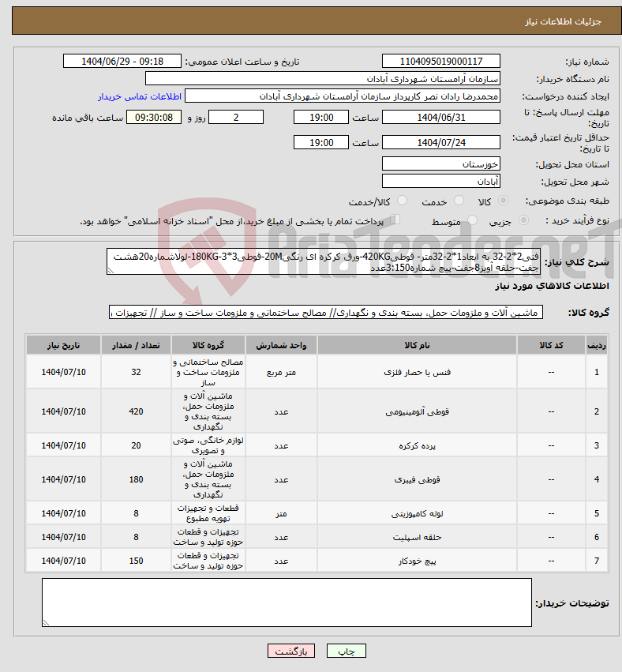Click group قطعات و تجهیزات تهویه مطبوع cell
This screenshot has width=622, height=672.
coord(208,513)
